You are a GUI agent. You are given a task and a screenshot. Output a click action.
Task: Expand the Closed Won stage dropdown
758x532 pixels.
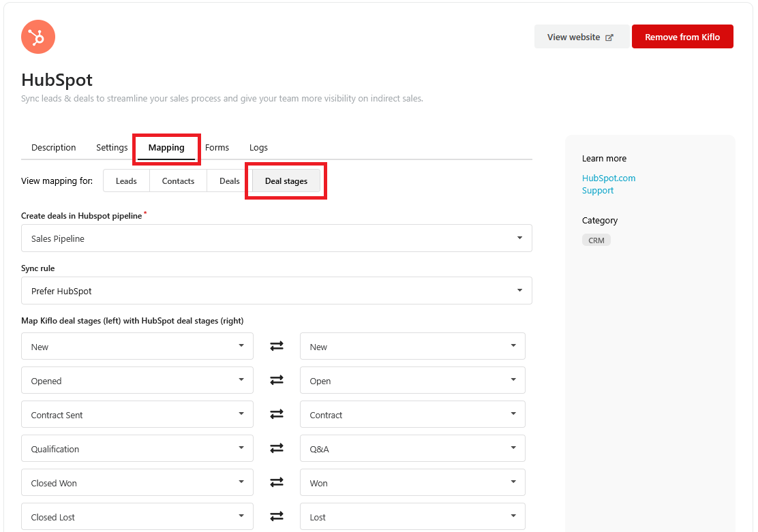tap(137, 482)
